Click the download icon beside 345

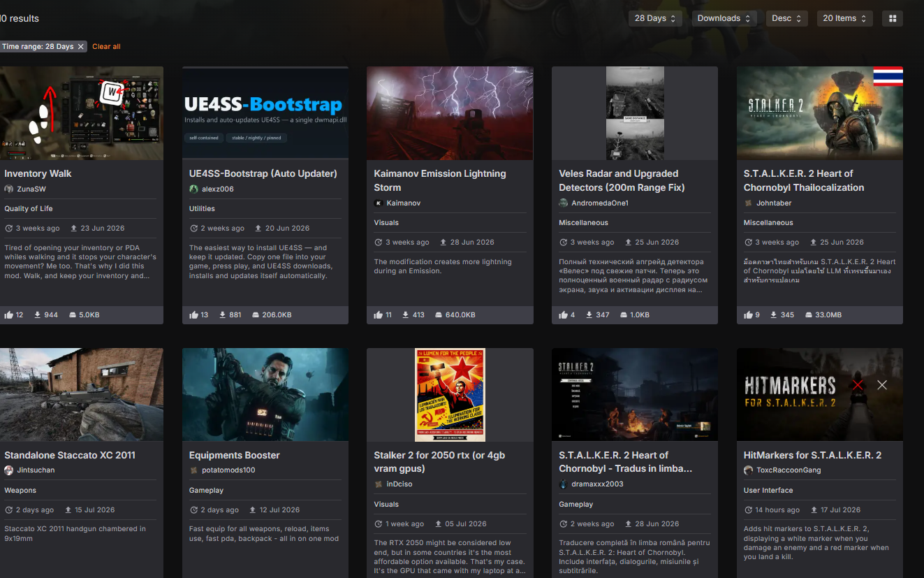click(774, 315)
